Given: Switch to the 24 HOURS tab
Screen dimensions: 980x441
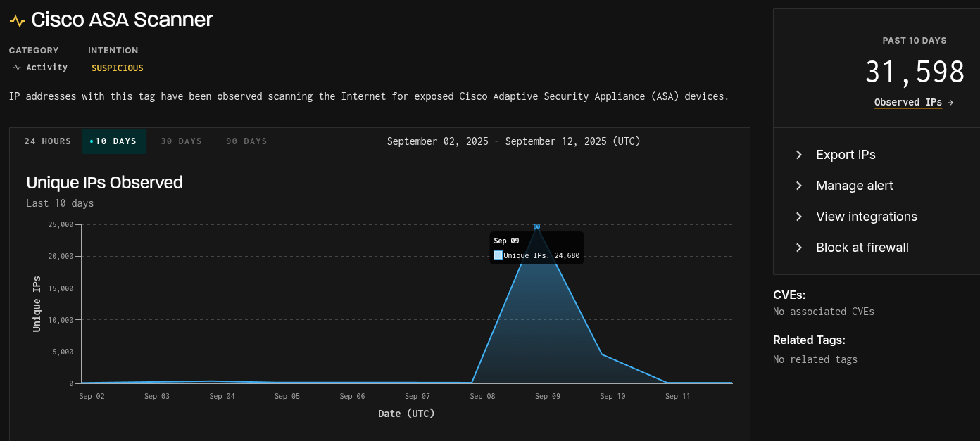Looking at the screenshot, I should 46,141.
